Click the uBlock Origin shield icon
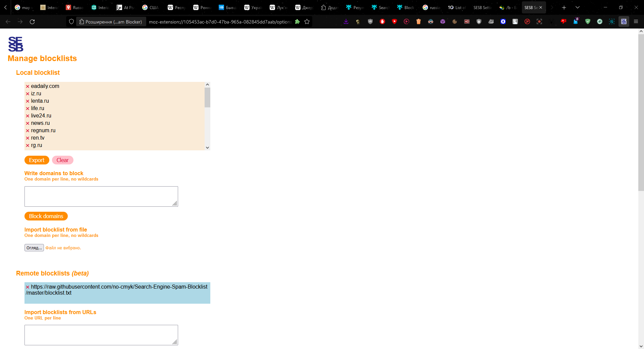 coord(370,21)
